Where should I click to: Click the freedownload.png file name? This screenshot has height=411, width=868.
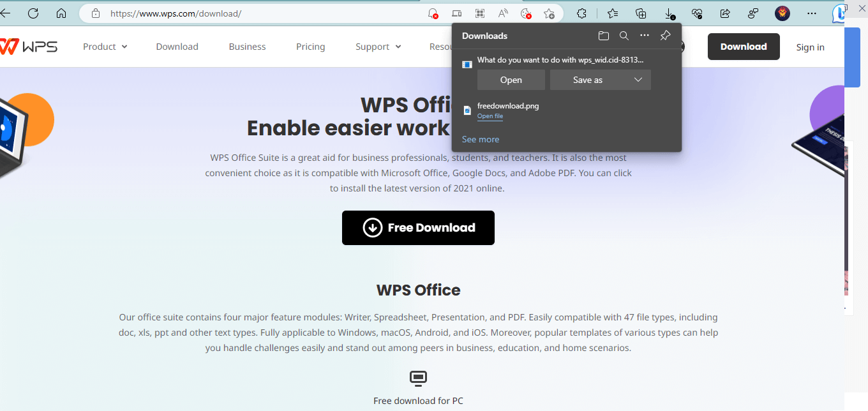[508, 106]
